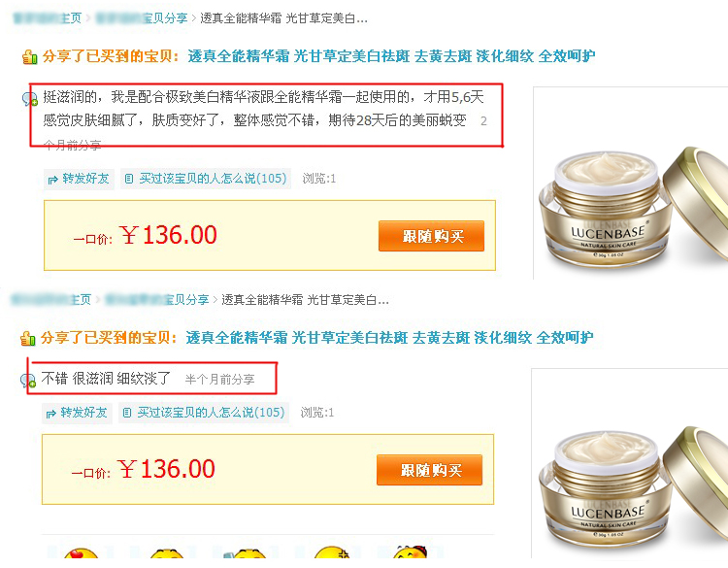Click comment bubble icon next to 不错 很滋润 review
Screen dimensions: 728x568
[x=28, y=381]
